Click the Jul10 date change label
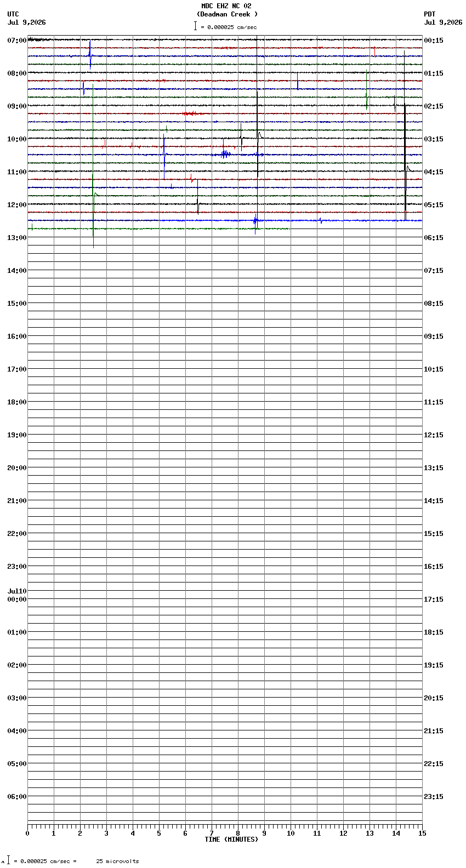The image size is (466, 868). (x=17, y=591)
